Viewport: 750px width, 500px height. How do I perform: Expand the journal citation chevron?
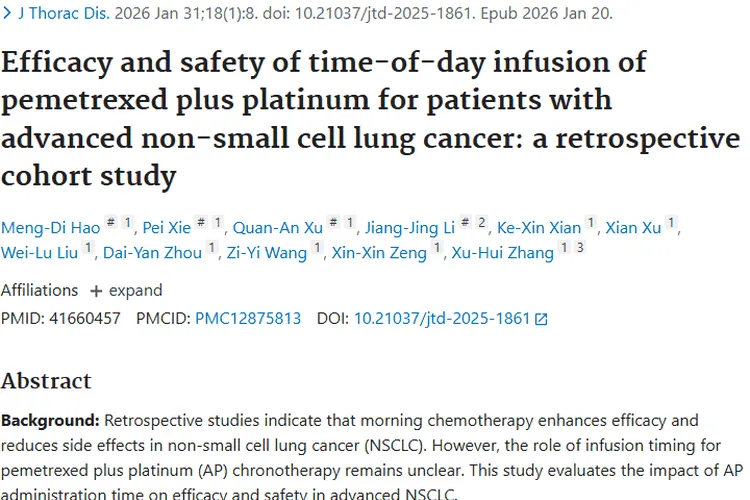click(x=8, y=15)
